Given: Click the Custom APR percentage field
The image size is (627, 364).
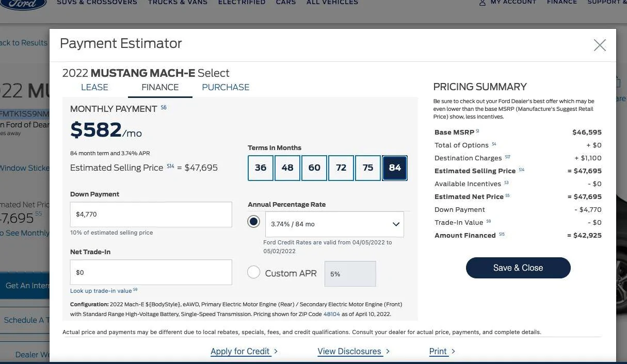Looking at the screenshot, I should (350, 274).
